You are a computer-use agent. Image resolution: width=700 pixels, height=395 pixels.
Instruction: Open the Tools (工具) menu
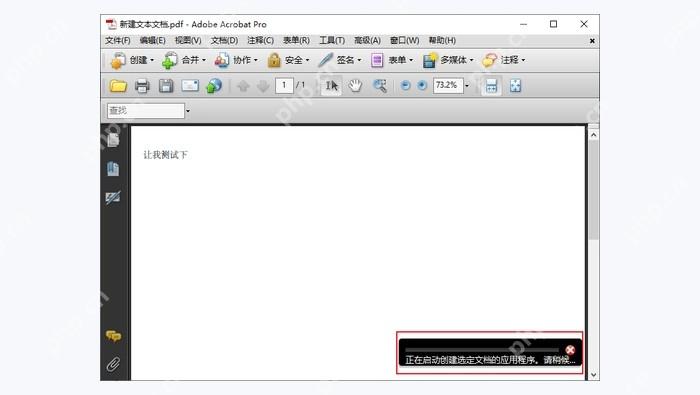332,41
